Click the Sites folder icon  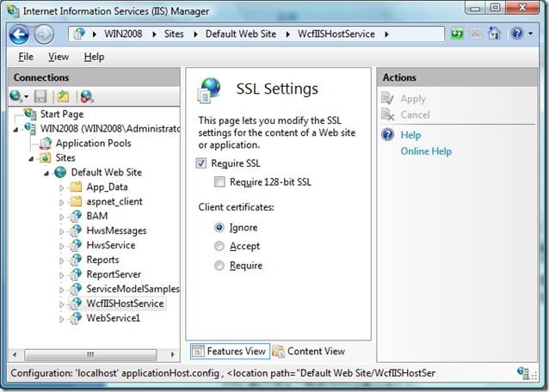pyautogui.click(x=46, y=157)
